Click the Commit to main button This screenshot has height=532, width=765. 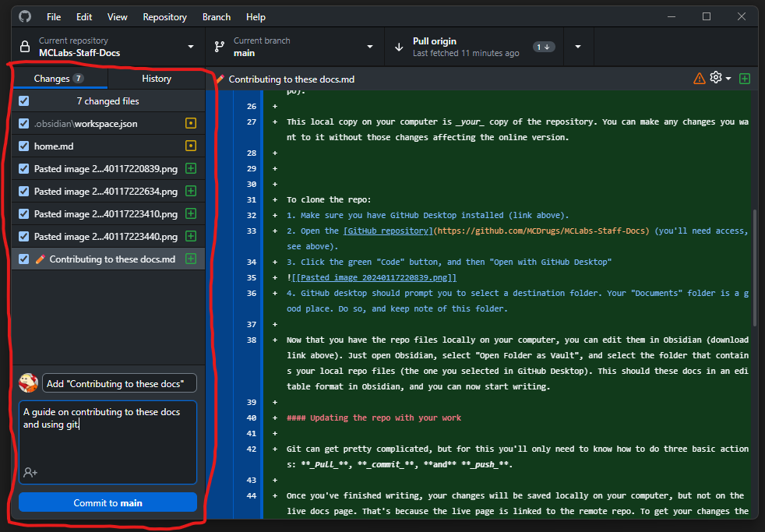pos(108,502)
